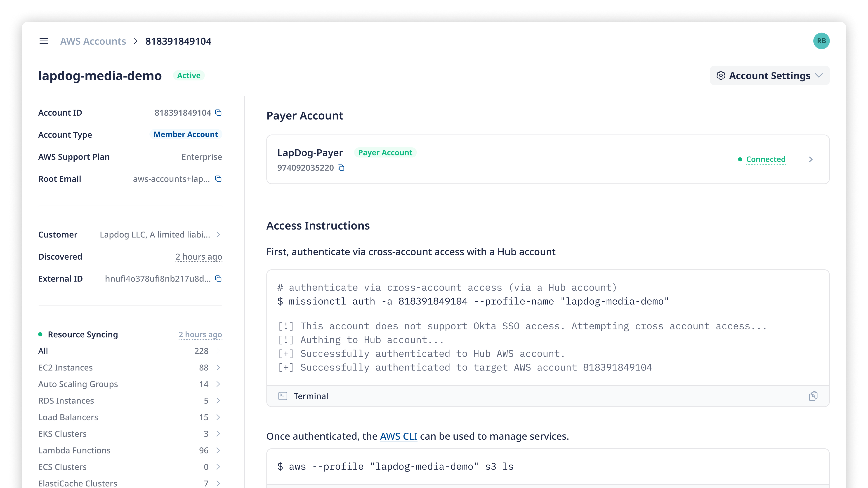The width and height of the screenshot is (868, 488).
Task: Expand the Auto Scaling Groups row
Action: [218, 384]
